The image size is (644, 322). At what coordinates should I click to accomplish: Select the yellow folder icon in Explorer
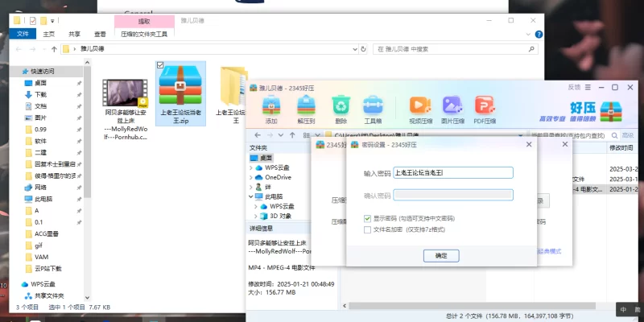pos(233,86)
